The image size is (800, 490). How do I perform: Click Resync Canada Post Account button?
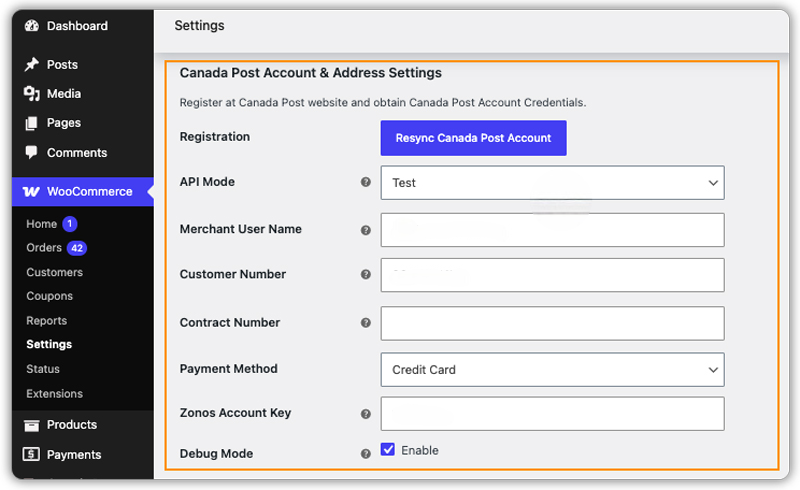pyautogui.click(x=473, y=138)
